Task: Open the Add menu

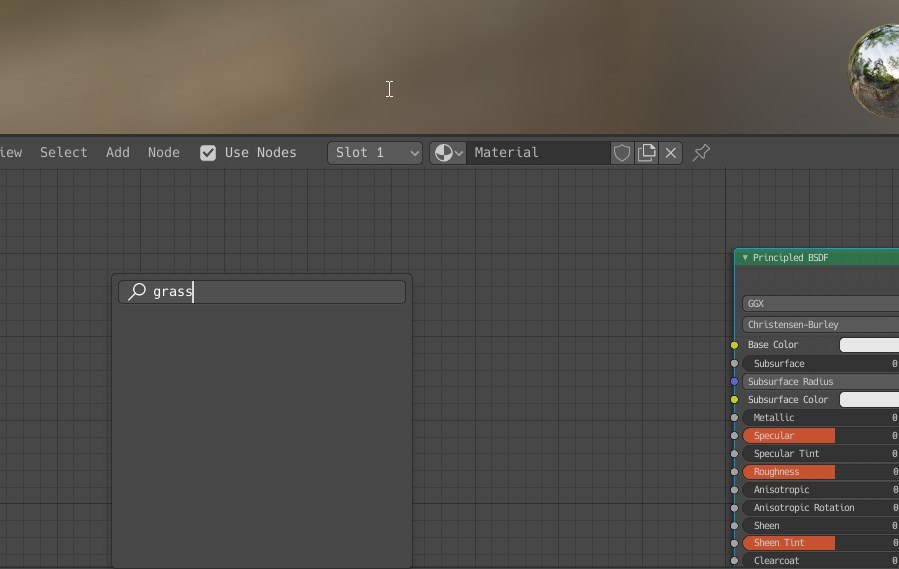Action: coord(118,153)
